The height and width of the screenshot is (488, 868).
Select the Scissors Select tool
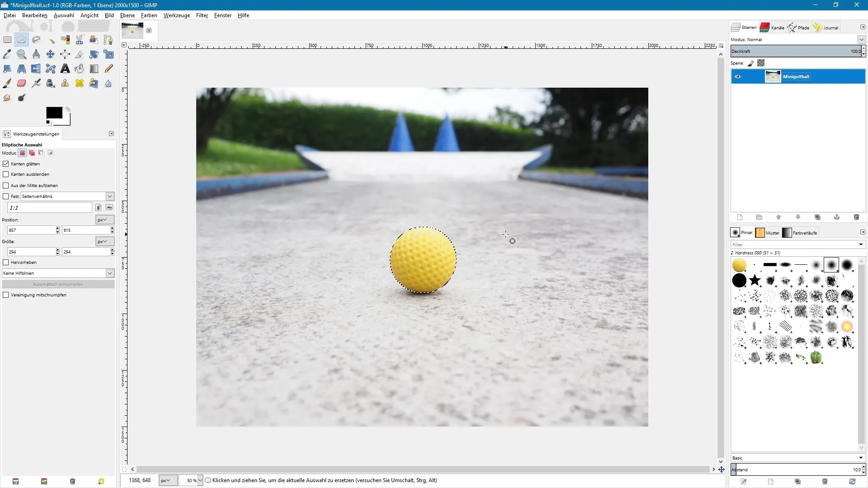point(80,40)
